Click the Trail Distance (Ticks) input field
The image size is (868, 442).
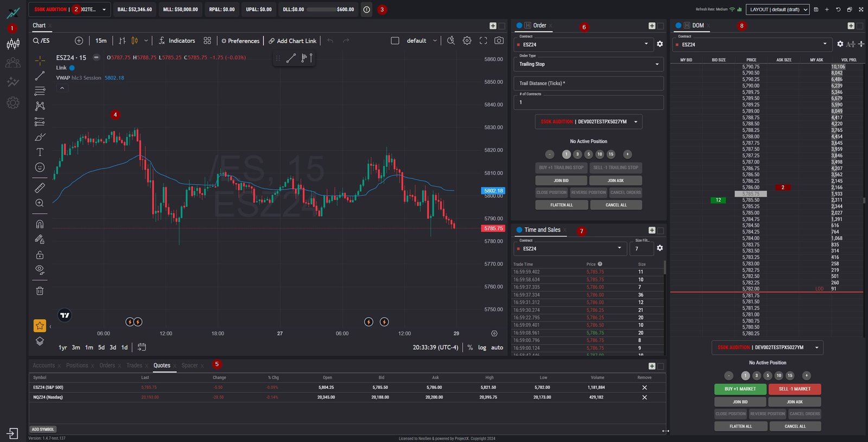tap(589, 83)
